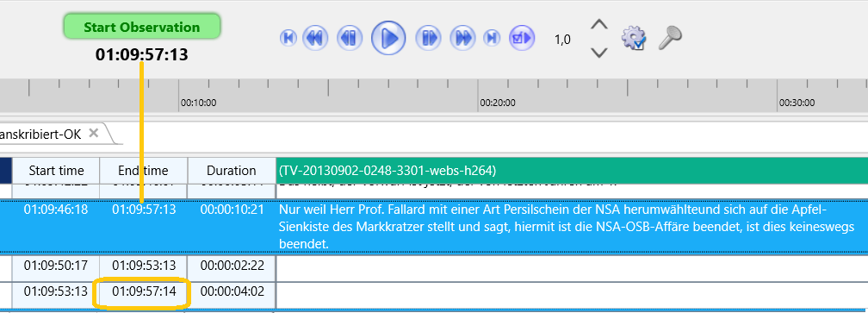Step one frame backward
The height and width of the screenshot is (313, 868).
pyautogui.click(x=350, y=38)
